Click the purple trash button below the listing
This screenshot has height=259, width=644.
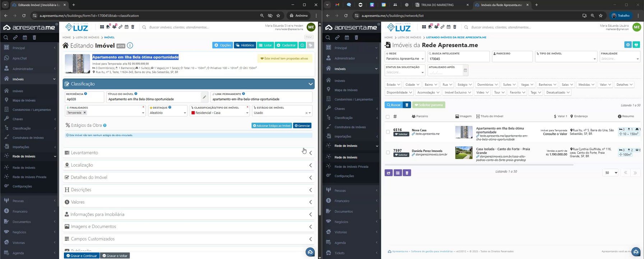click(x=407, y=173)
